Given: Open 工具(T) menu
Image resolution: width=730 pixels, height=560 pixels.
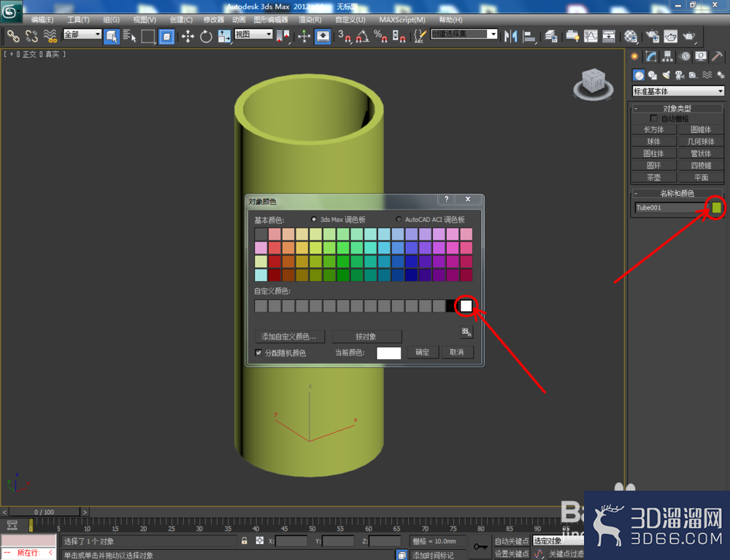Looking at the screenshot, I should [x=78, y=20].
